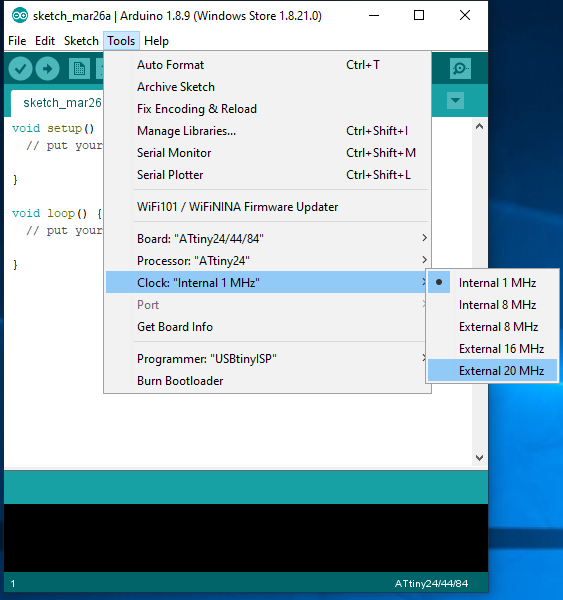
Task: Open Manage Libraries... entry
Action: 267,131
